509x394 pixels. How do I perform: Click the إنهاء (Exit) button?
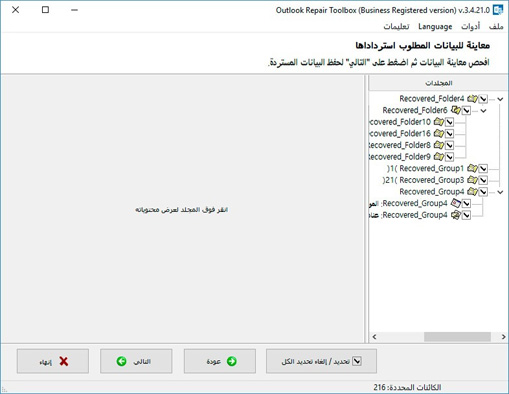(x=53, y=361)
